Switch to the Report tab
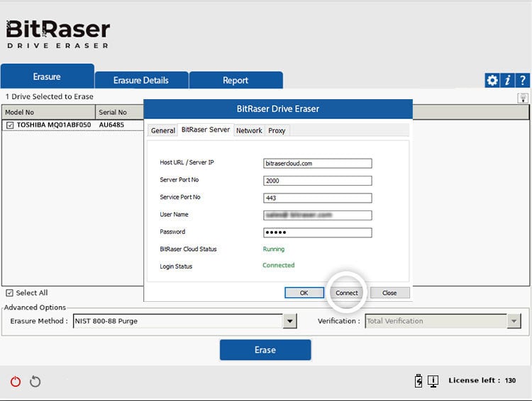The image size is (532, 401). point(235,80)
